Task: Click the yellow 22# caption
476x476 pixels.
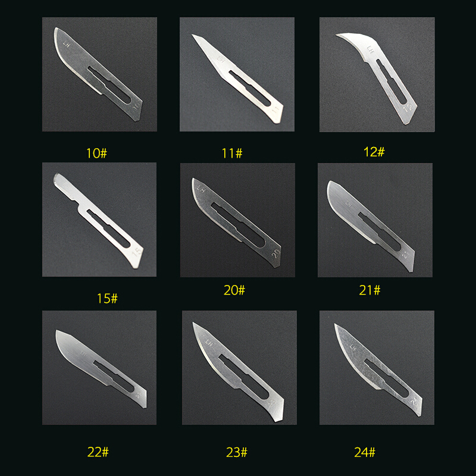Action: [x=98, y=452]
